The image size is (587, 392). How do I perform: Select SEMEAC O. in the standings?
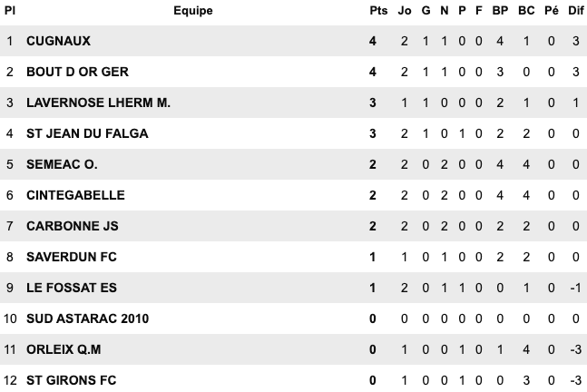click(62, 165)
